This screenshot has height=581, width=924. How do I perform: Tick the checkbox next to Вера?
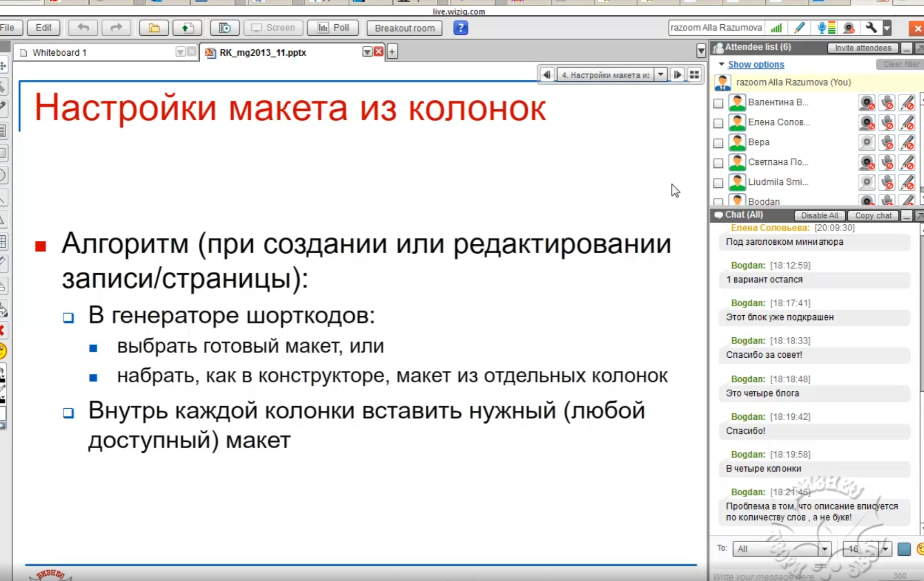point(718,143)
